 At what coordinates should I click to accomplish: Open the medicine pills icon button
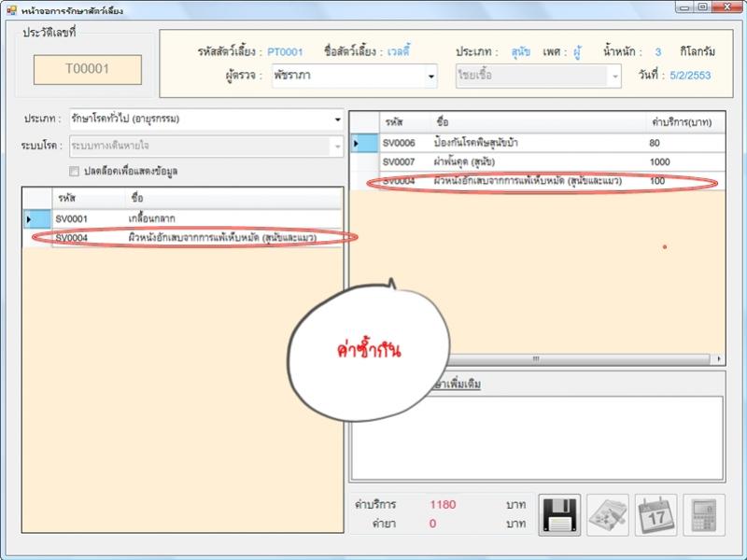pyautogui.click(x=608, y=515)
